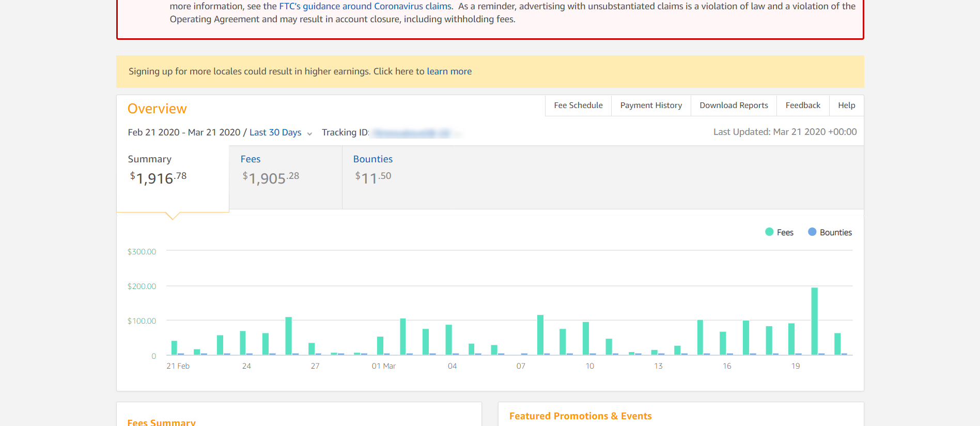The width and height of the screenshot is (980, 426).
Task: Click the 21 Feb axis label
Action: coord(178,366)
